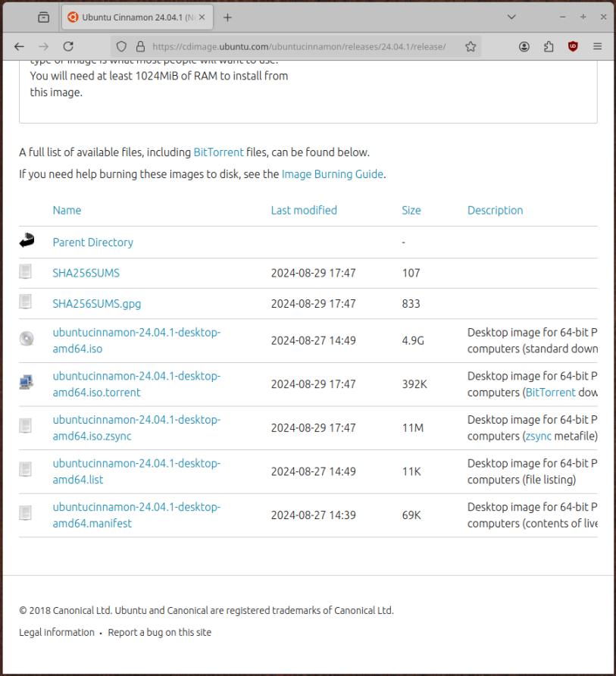Open the extensions puzzle icon

point(549,46)
